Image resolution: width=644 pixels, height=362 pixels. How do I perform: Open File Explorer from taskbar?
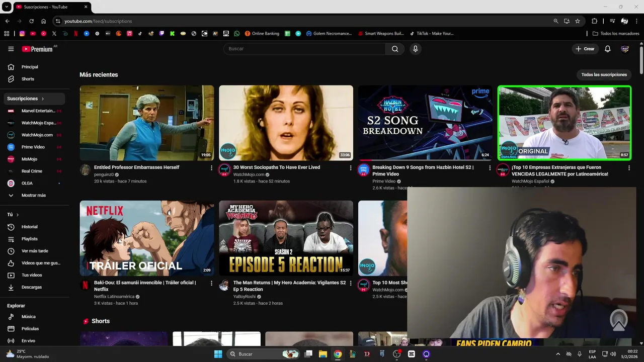pyautogui.click(x=323, y=354)
